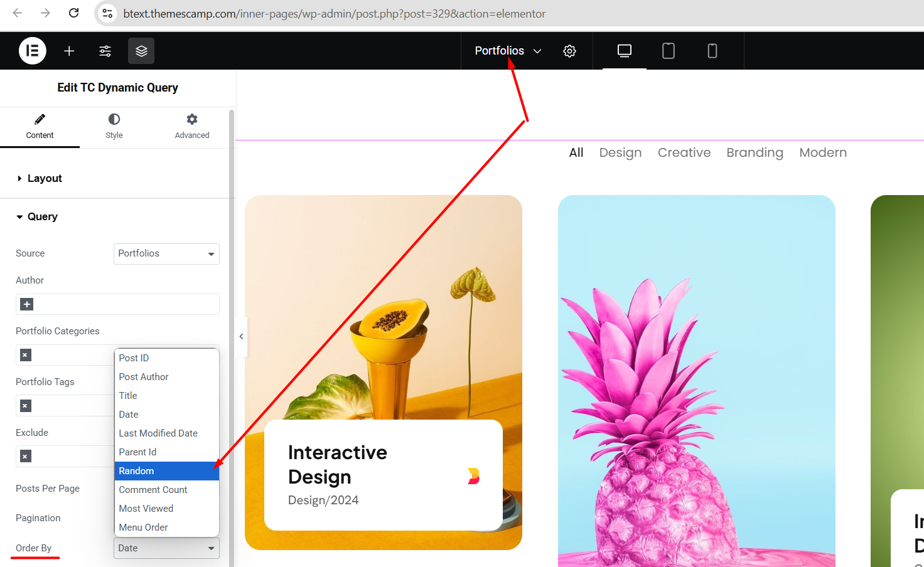Open the pink pineapple portfolio image
The height and width of the screenshot is (567, 924).
(x=697, y=381)
